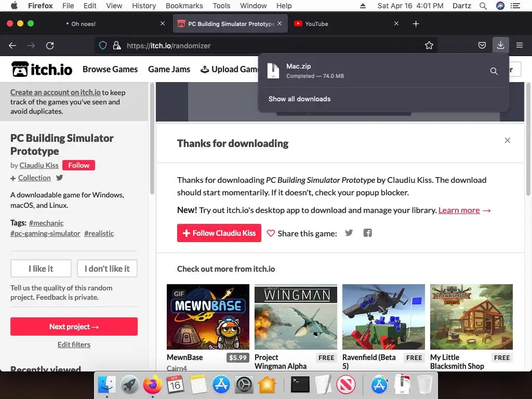Image resolution: width=532 pixels, height=399 pixels.
Task: Click the #pc-gaming-simulator tag
Action: tap(45, 233)
